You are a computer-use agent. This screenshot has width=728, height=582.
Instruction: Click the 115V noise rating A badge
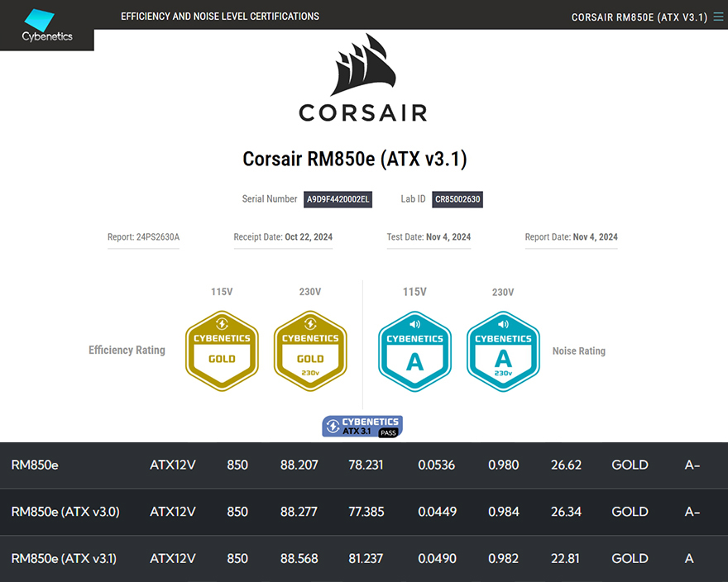tap(414, 351)
